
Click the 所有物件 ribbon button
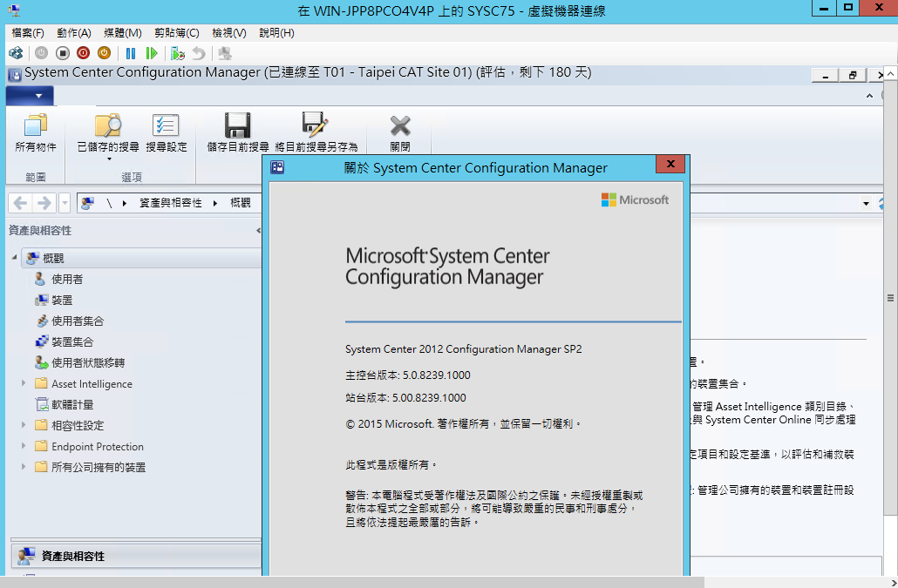[x=36, y=132]
